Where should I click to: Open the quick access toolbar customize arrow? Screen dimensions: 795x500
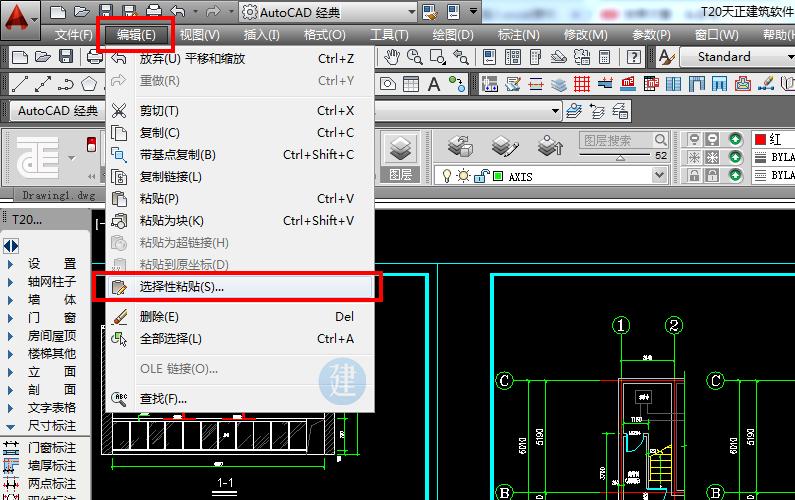click(x=473, y=11)
